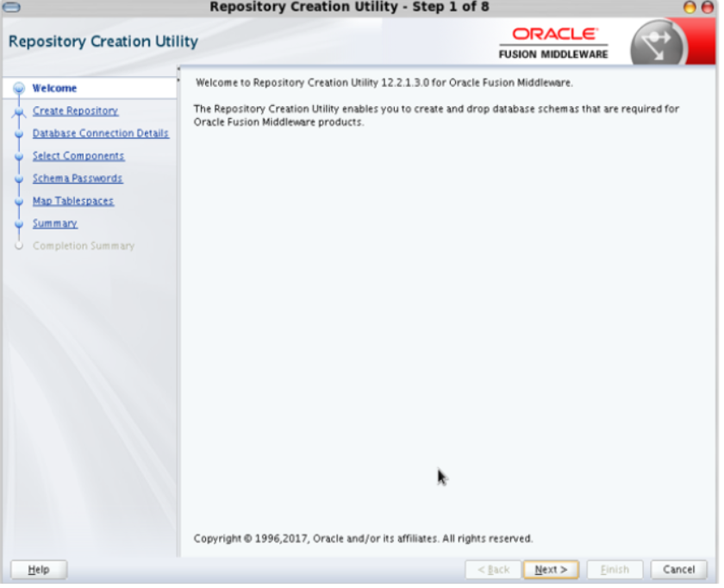The image size is (724, 588).
Task: Go to the Create Repository step
Action: pos(75,111)
